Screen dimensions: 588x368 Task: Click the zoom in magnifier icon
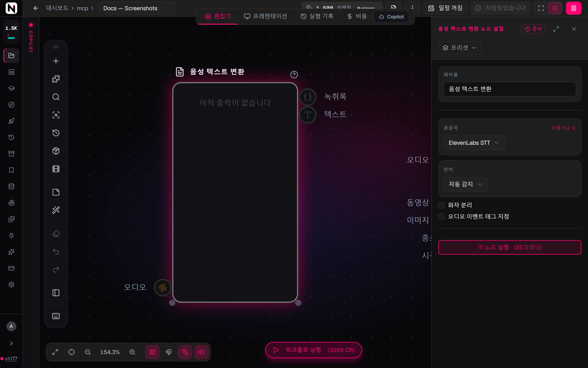[132, 352]
